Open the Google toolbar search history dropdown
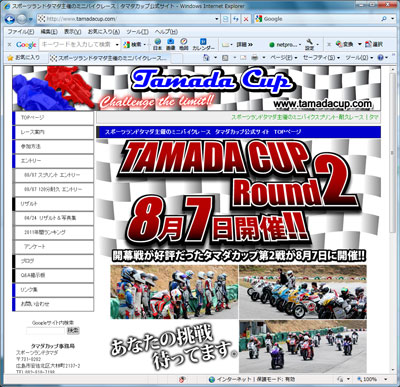 (x=117, y=44)
